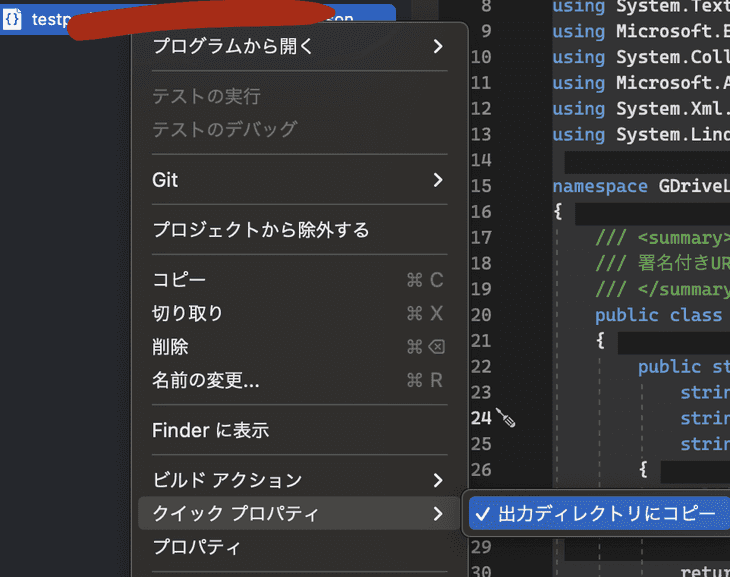This screenshot has width=730, height=577.
Task: Open the プログラムから開く submenu
Action: click(299, 46)
